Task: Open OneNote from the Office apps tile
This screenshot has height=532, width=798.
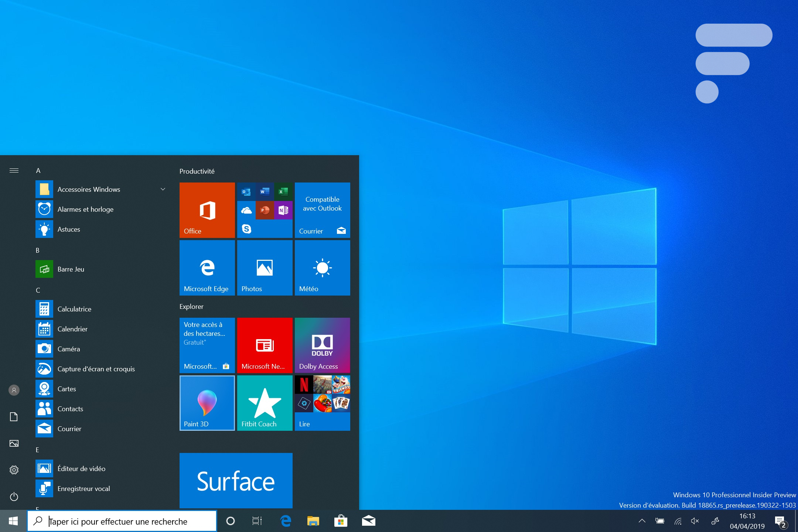Action: (x=283, y=210)
